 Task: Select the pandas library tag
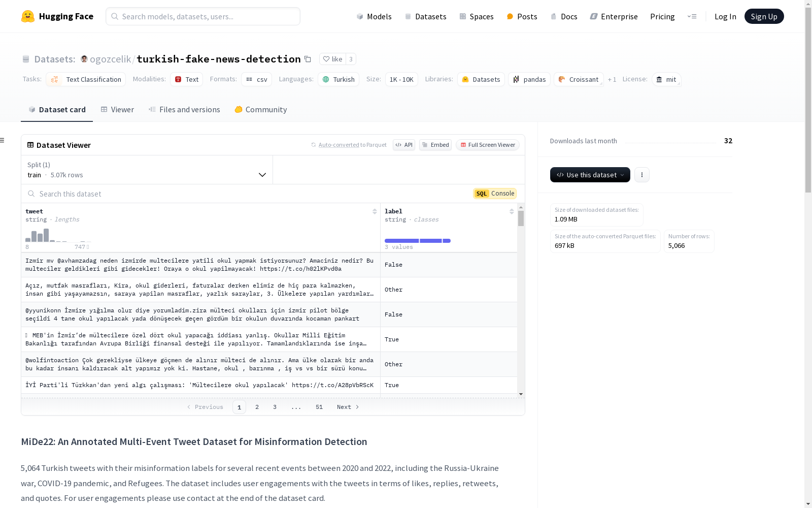tap(529, 79)
